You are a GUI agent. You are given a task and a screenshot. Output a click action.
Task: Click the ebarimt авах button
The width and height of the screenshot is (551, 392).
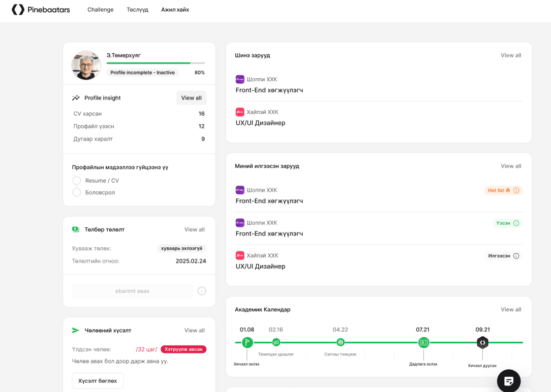(132, 291)
